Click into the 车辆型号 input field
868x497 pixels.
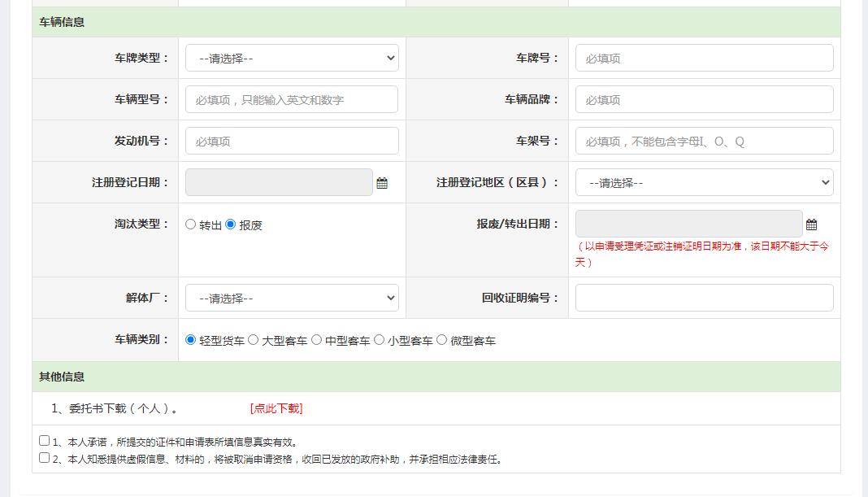pyautogui.click(x=292, y=98)
